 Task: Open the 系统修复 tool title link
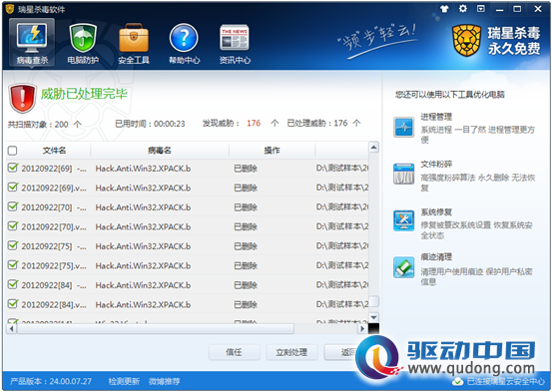436,211
